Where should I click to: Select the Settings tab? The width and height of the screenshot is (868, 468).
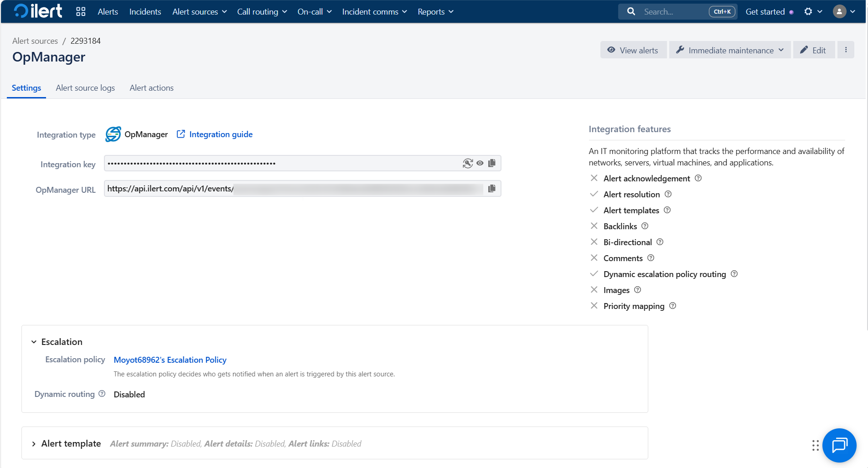pyautogui.click(x=26, y=88)
